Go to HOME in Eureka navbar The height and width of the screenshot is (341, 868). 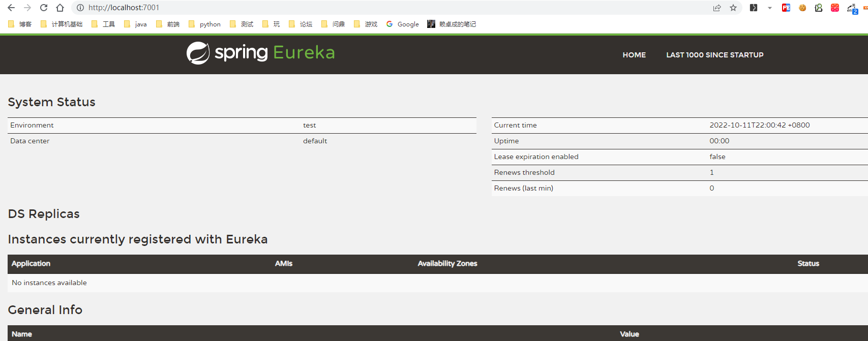[634, 55]
